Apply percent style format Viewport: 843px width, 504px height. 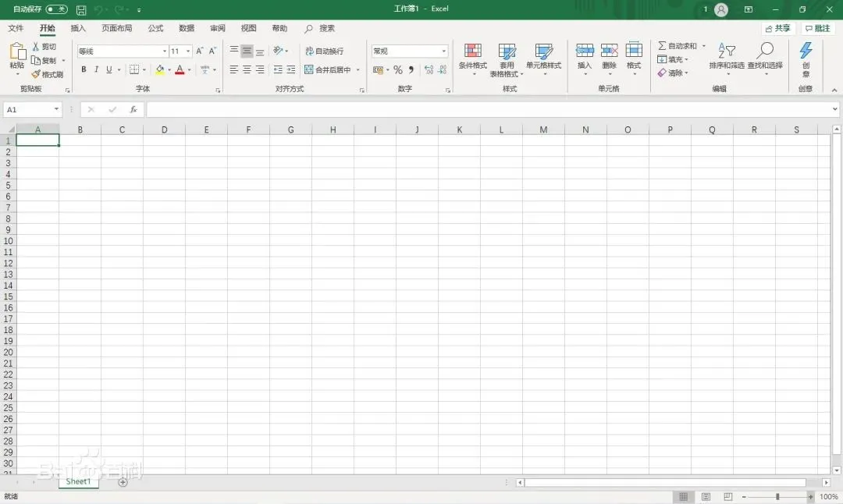[x=398, y=70]
